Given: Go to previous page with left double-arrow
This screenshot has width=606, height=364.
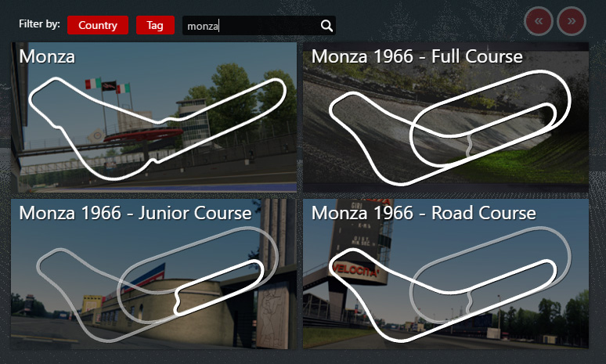Looking at the screenshot, I should point(539,21).
